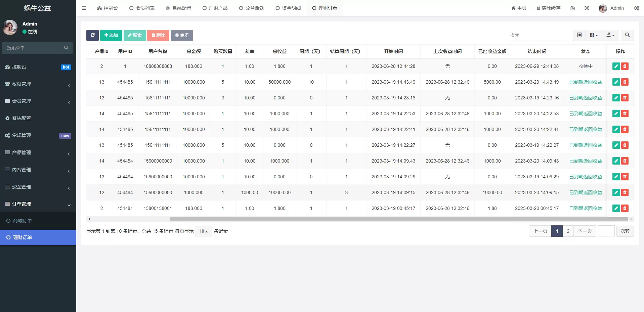The width and height of the screenshot is (644, 312).
Task: Edit the first order using the pencil icon
Action: (616, 66)
